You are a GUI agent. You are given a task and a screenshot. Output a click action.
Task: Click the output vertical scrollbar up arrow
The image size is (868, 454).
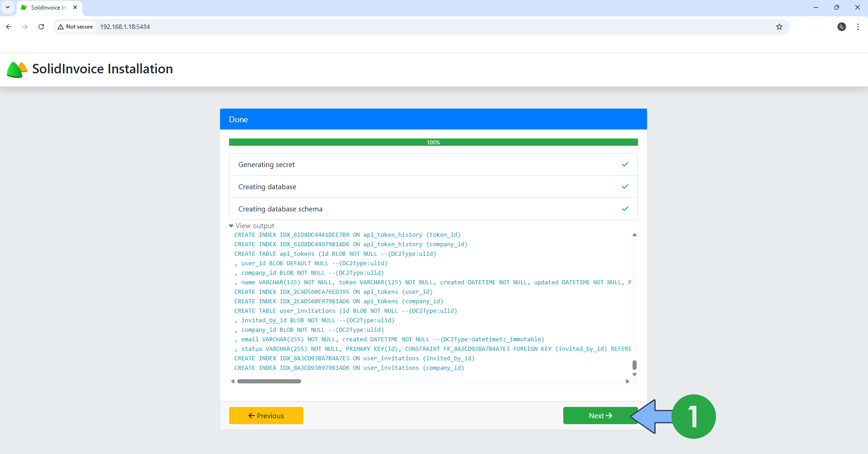point(634,234)
